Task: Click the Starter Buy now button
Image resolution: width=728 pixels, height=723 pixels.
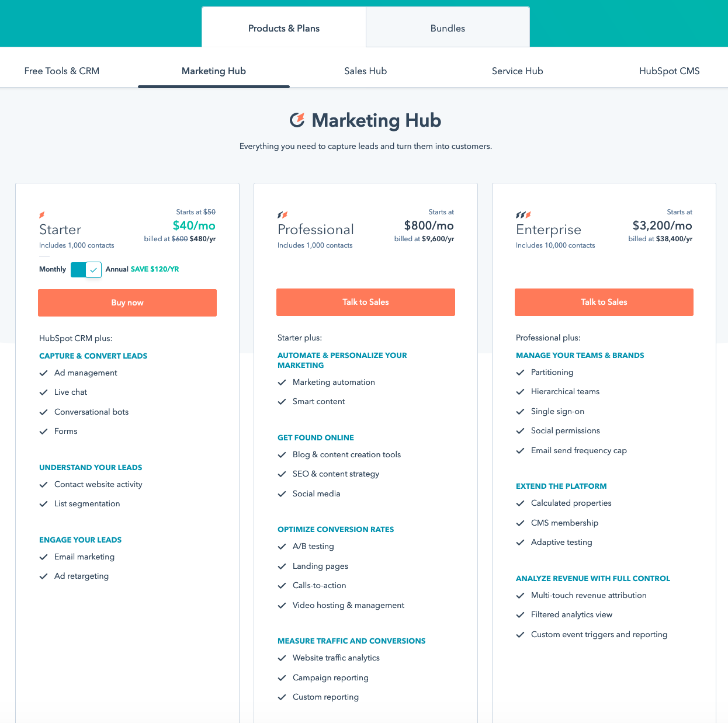Action: [x=127, y=303]
